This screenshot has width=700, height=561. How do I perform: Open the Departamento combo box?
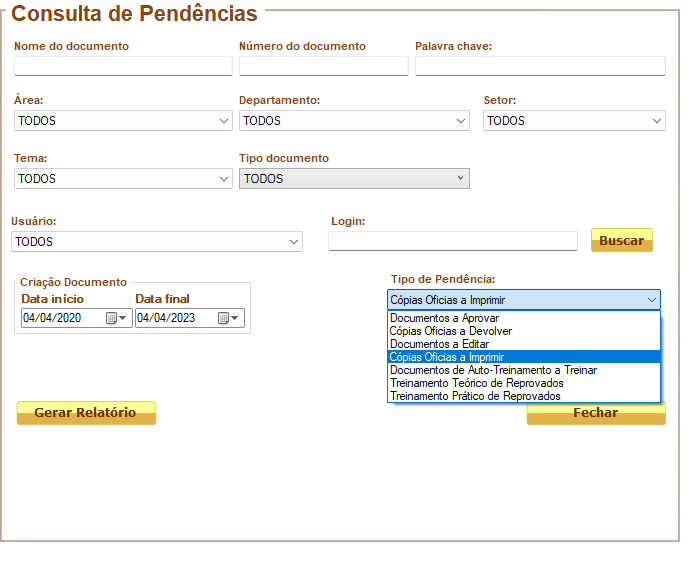click(354, 121)
